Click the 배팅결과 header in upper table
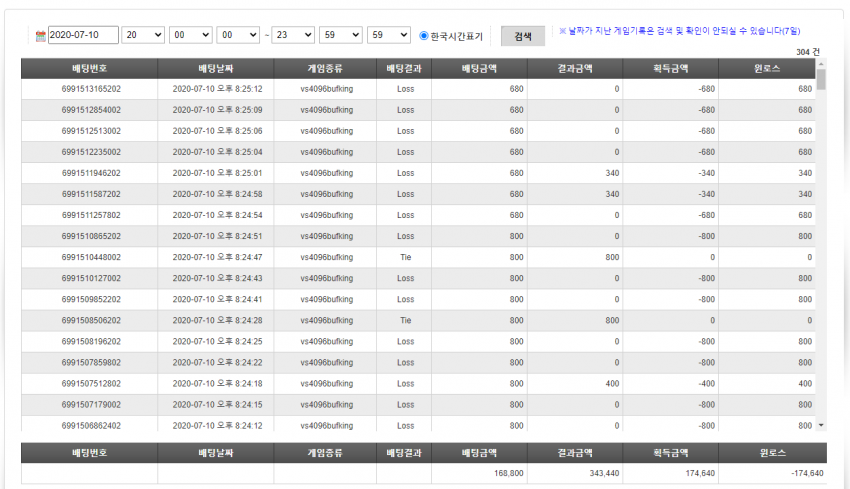Screen dimensions: 850x489 point(404,69)
